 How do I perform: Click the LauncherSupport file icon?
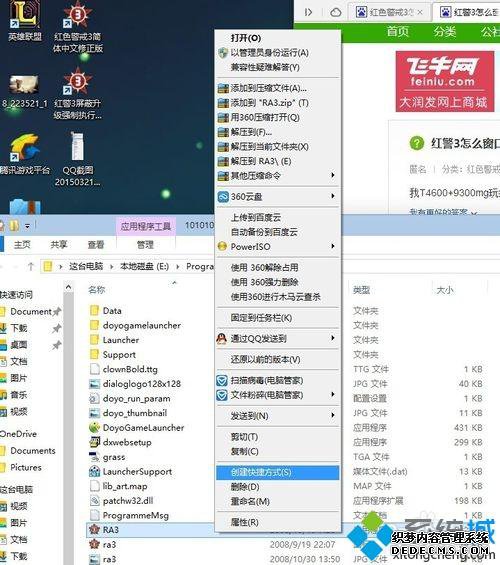click(94, 471)
